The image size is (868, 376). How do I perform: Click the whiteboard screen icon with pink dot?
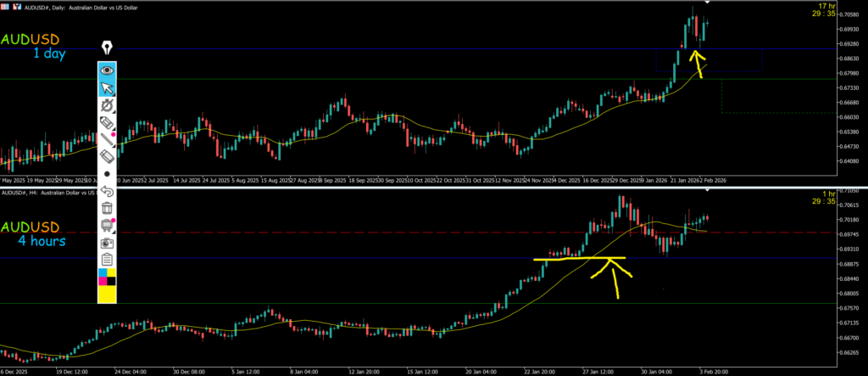[108, 225]
